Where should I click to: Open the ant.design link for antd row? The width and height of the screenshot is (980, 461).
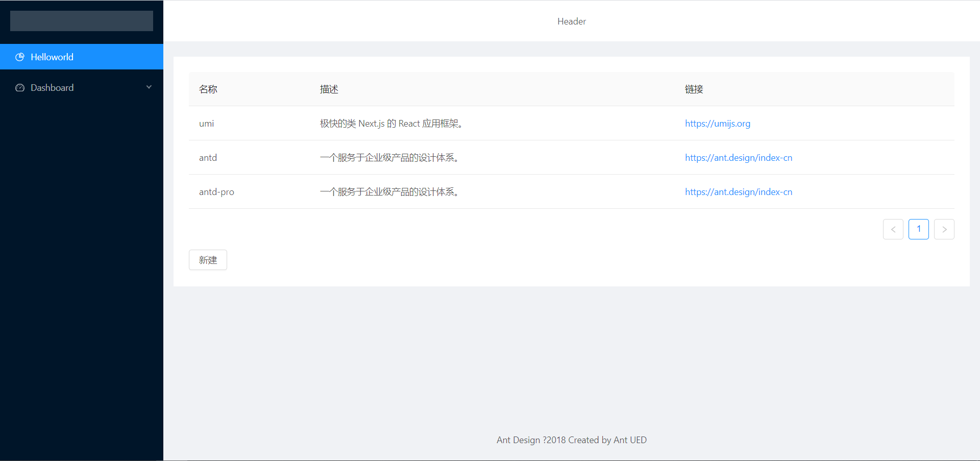(x=739, y=157)
